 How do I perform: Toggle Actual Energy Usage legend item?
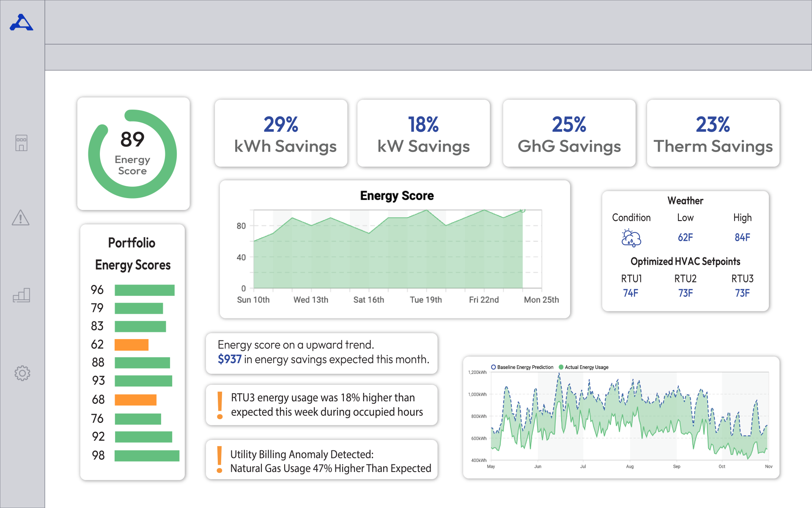tap(584, 367)
